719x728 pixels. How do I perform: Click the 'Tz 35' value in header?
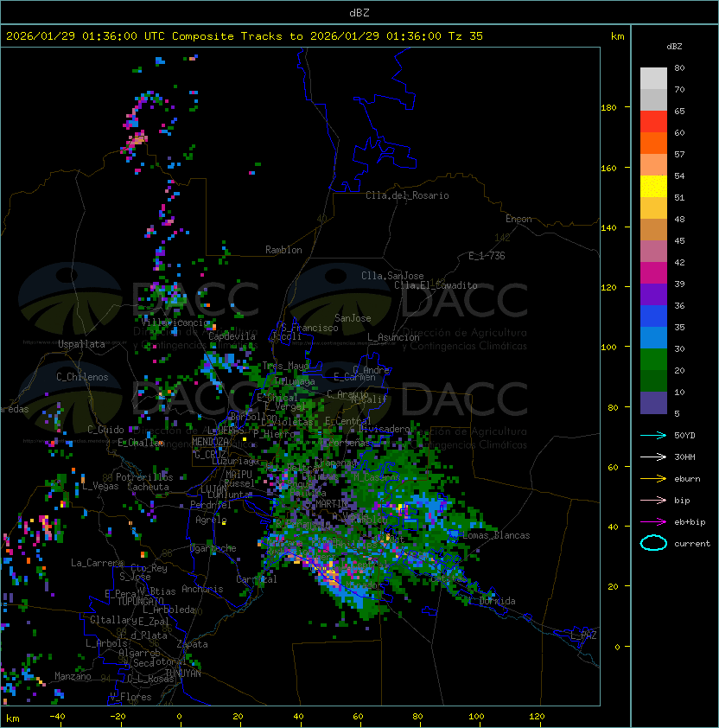(x=466, y=36)
